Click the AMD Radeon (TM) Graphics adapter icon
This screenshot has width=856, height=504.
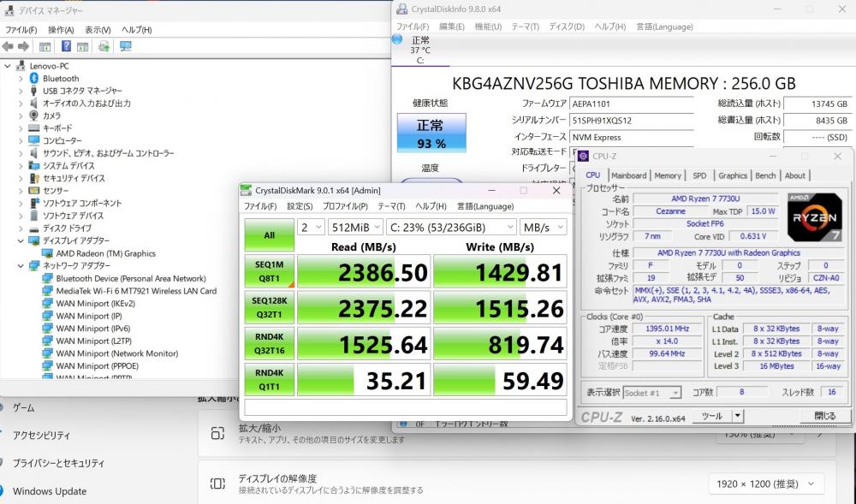[x=47, y=253]
